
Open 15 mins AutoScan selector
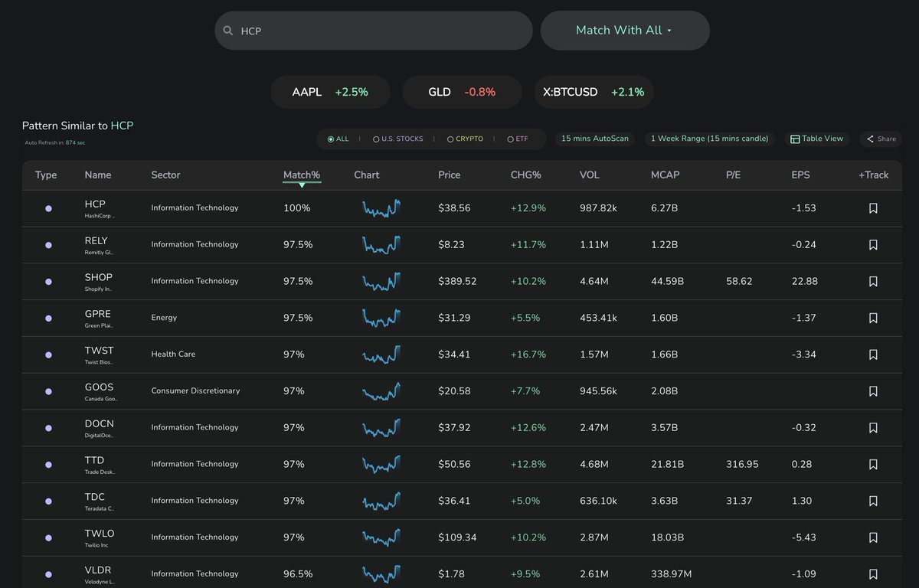tap(595, 139)
